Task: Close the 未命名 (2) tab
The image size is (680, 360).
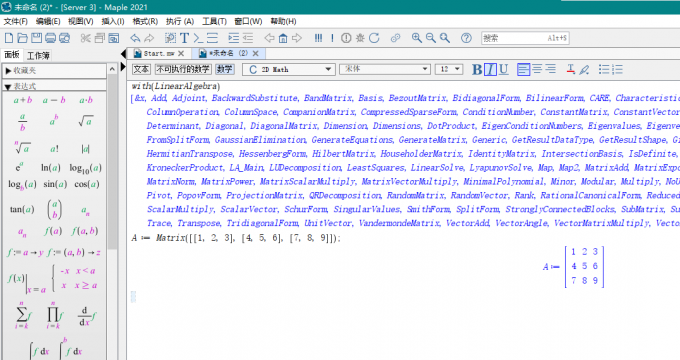Action: [x=255, y=53]
